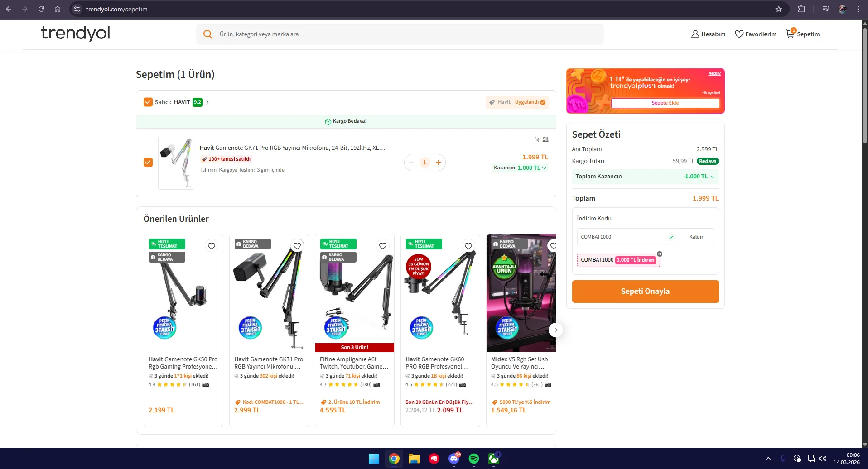868x469 pixels.
Task: Click the Havit Uygulandı coupon badge
Action: (x=517, y=102)
